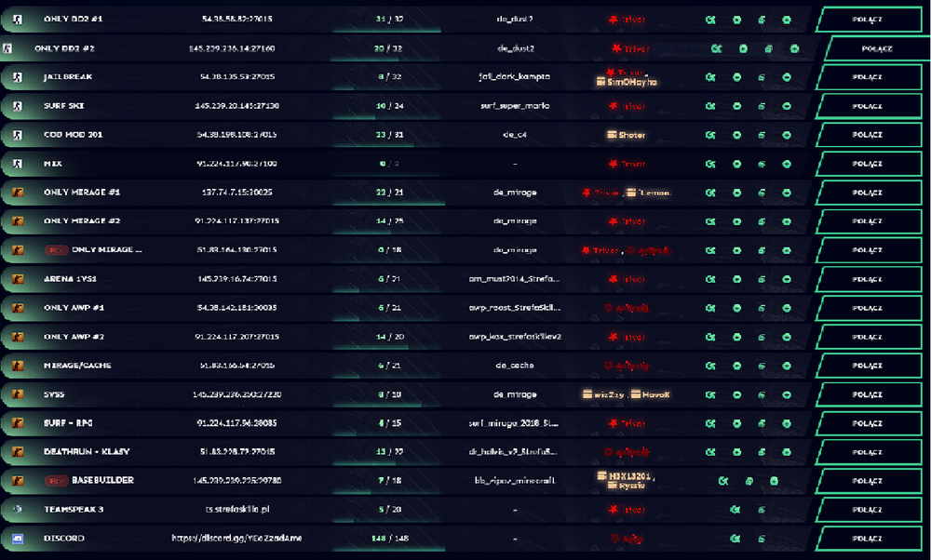This screenshot has height=560, width=931.
Task: Click the second green icon in 5VS5 row
Action: (x=736, y=394)
